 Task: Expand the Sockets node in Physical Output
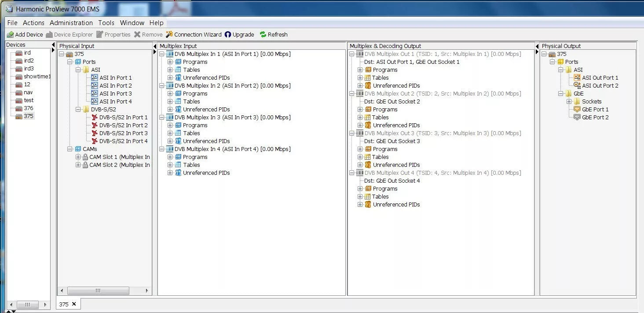(x=569, y=101)
